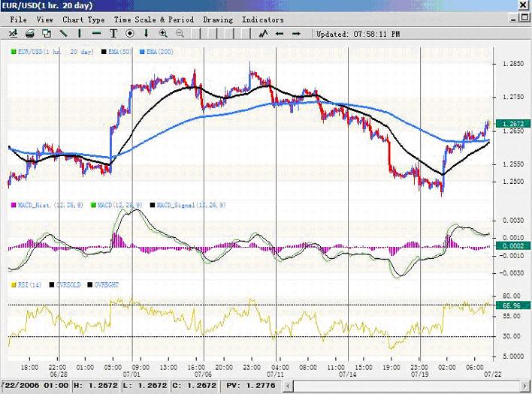532x394 pixels.
Task: Click the EMA(50) legend label
Action: pos(120,52)
